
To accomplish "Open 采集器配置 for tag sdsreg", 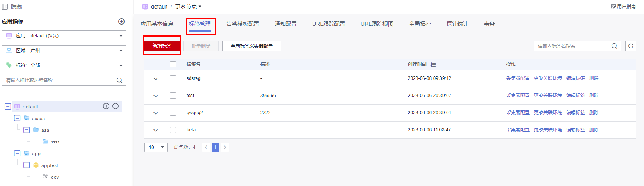I will 518,78.
